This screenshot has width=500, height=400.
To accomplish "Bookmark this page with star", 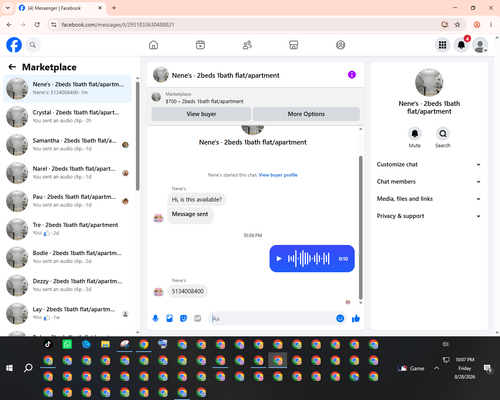I will [x=457, y=25].
